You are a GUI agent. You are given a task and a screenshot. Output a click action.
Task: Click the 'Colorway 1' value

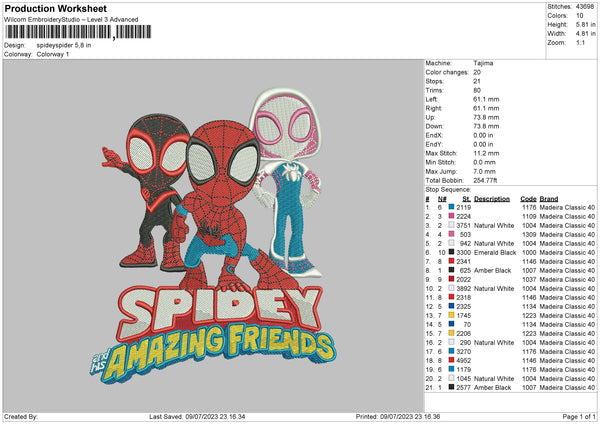(x=53, y=54)
